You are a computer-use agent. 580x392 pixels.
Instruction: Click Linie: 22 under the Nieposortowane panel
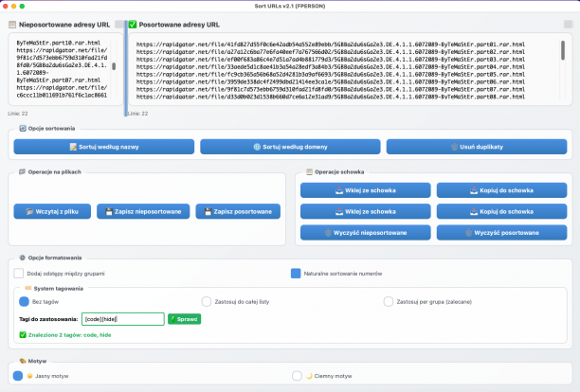(18, 114)
